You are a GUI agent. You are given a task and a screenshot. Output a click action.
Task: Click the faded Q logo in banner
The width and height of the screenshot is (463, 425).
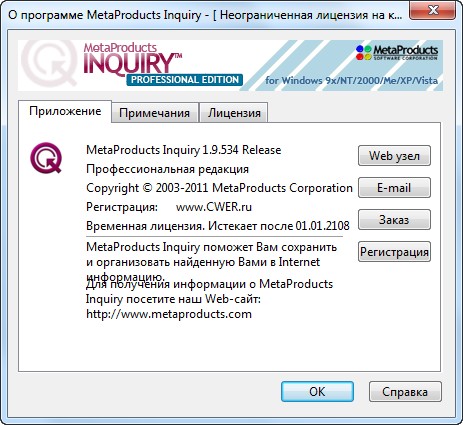tap(49, 63)
